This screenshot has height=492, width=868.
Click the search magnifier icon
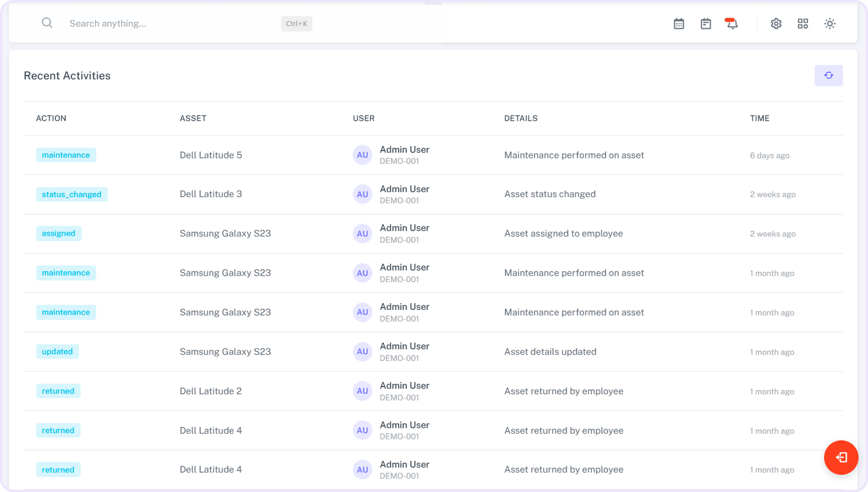pos(47,23)
